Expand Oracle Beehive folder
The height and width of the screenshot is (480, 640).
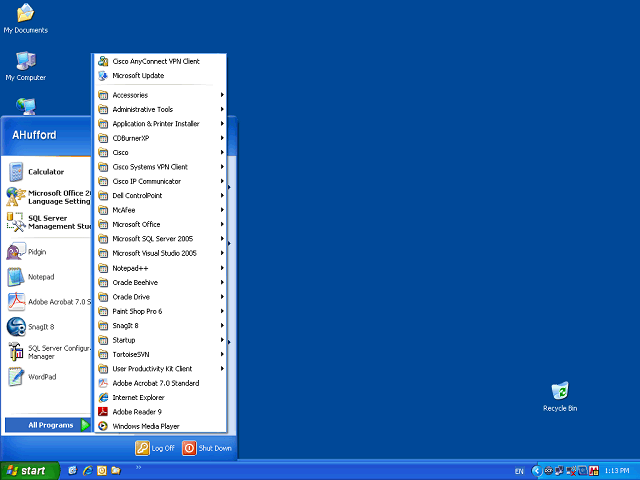[x=160, y=282]
